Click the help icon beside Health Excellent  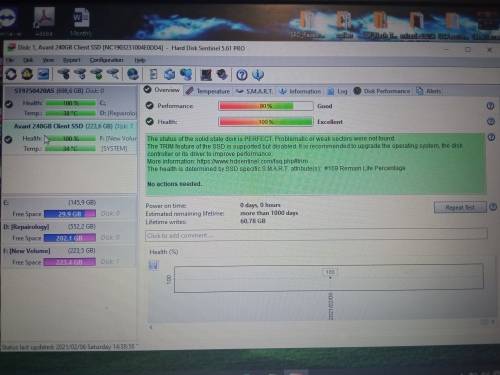click(491, 122)
